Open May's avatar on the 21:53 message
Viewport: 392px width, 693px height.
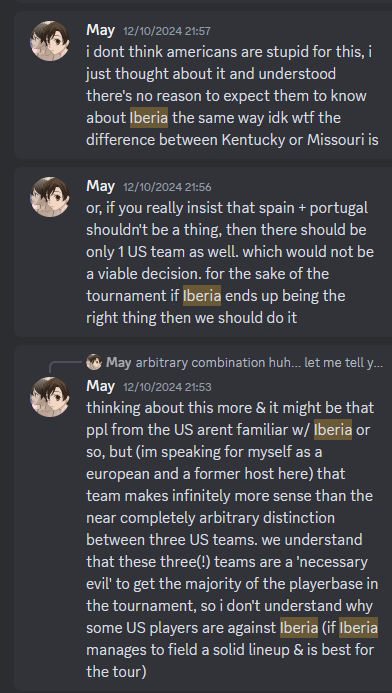coord(49,396)
